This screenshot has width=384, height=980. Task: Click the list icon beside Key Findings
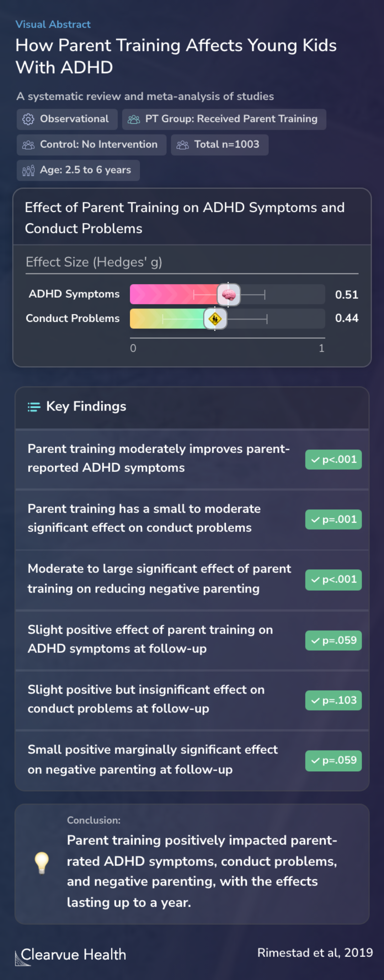point(34,407)
